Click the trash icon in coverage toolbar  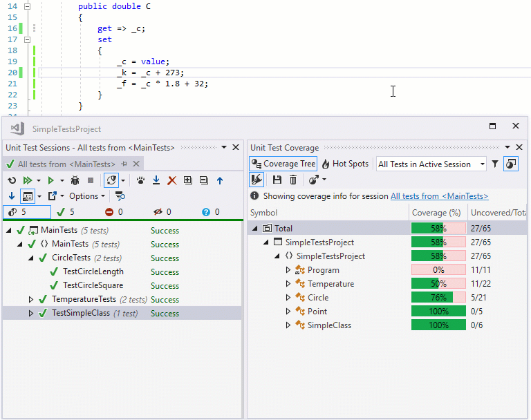point(293,180)
